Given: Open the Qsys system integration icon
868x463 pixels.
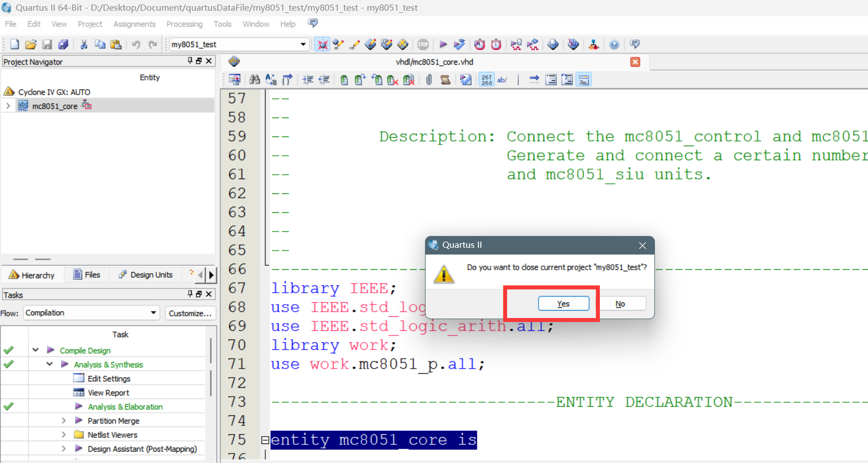Looking at the screenshot, I should pyautogui.click(x=594, y=44).
